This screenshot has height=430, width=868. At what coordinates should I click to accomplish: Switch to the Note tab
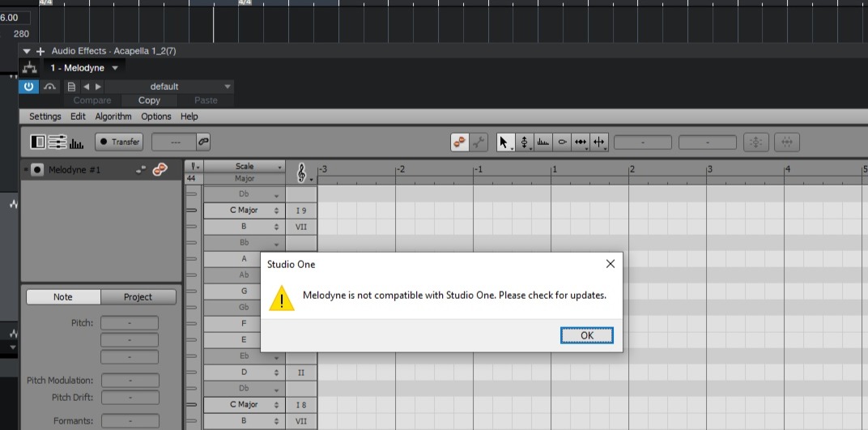click(63, 296)
